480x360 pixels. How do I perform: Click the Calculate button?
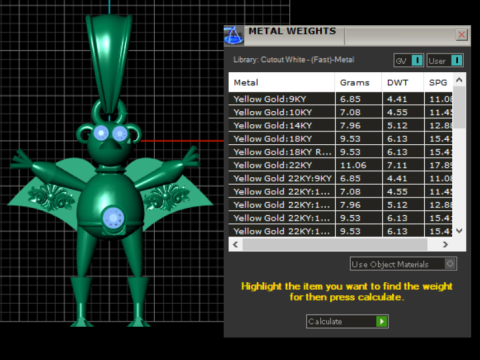(347, 321)
